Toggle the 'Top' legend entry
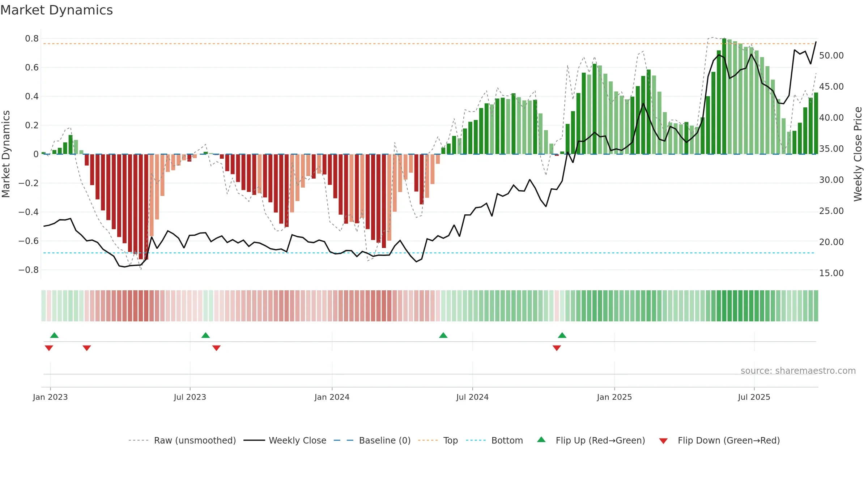868x488 pixels. click(x=438, y=440)
